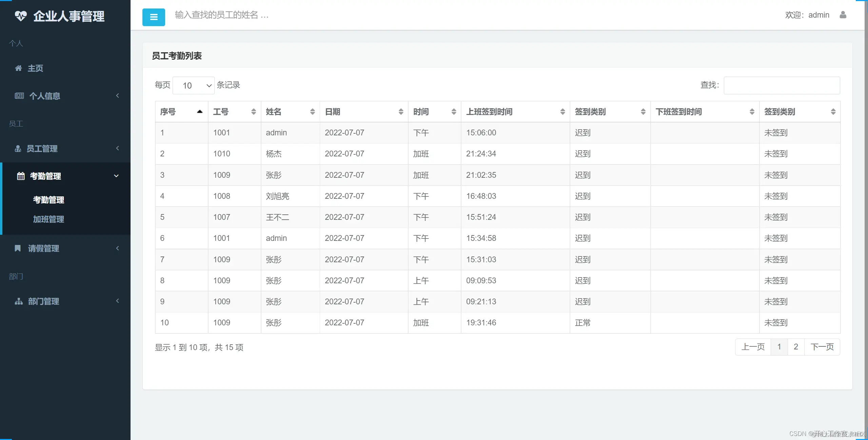This screenshot has height=440, width=868.
Task: Click the org-chart icon for 部门管理
Action: (19, 301)
